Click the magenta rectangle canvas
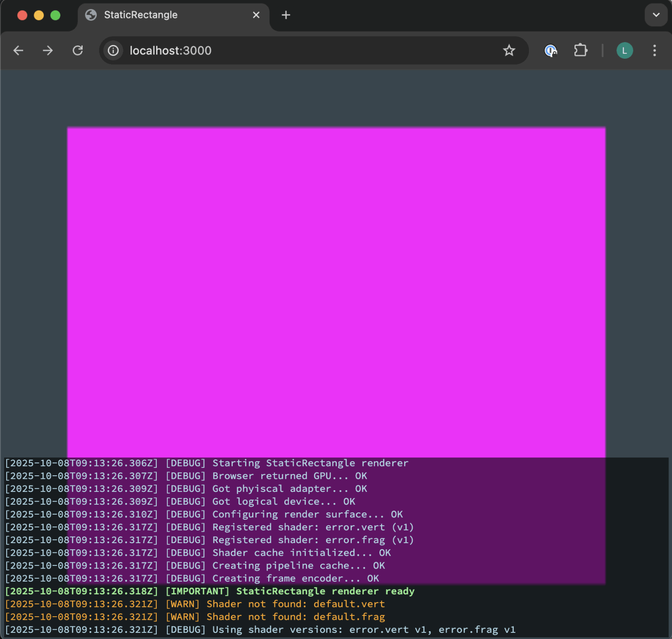The image size is (672, 639). click(x=336, y=289)
